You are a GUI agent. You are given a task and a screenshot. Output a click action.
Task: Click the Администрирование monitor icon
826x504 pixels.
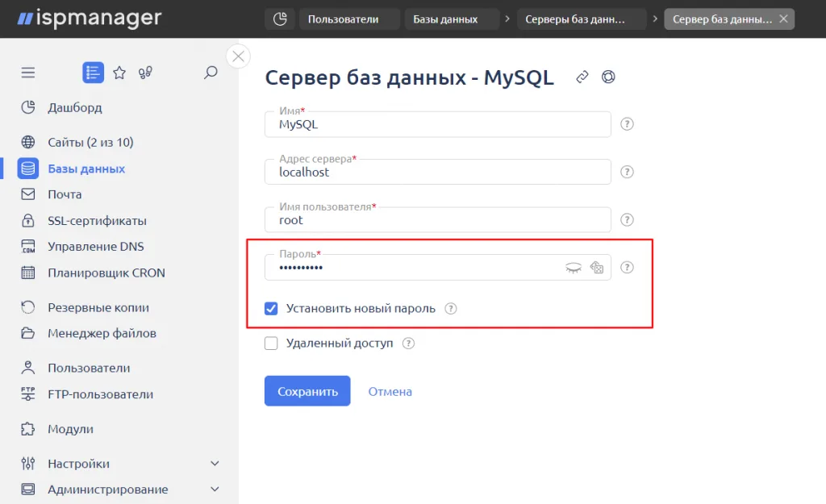click(x=28, y=489)
